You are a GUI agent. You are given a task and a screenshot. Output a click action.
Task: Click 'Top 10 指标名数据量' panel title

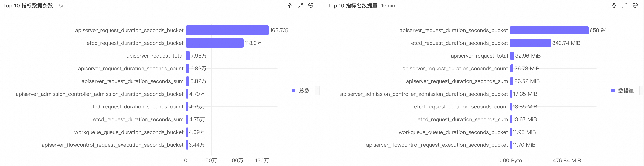pos(352,5)
